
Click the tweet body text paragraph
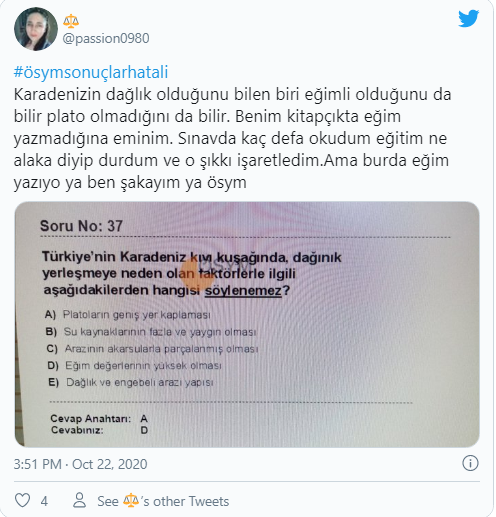click(x=232, y=138)
